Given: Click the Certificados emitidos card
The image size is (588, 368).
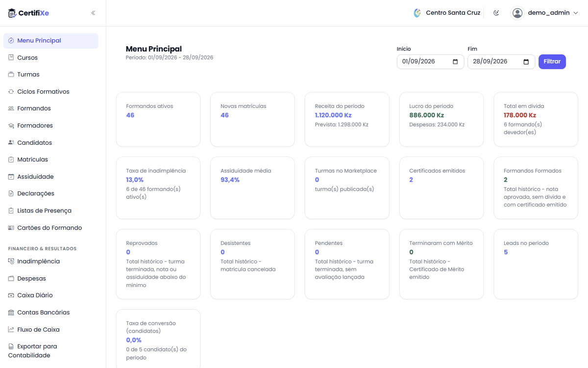Looking at the screenshot, I should (441, 188).
